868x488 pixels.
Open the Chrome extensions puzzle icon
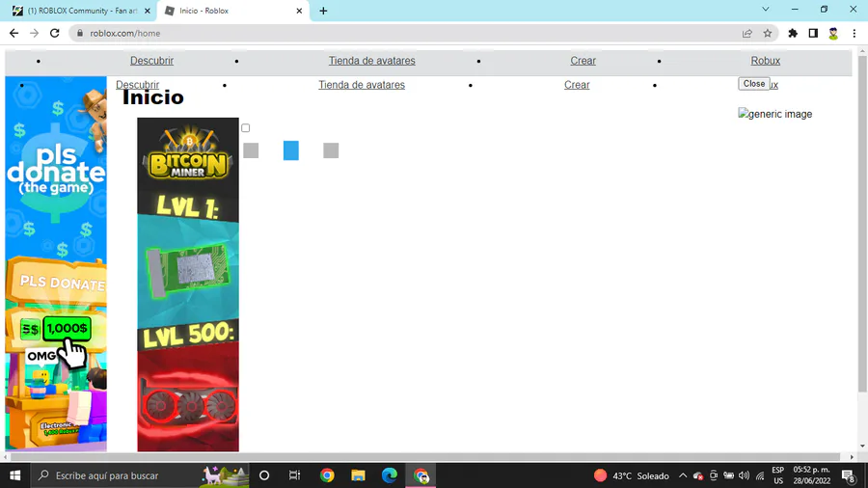point(793,33)
